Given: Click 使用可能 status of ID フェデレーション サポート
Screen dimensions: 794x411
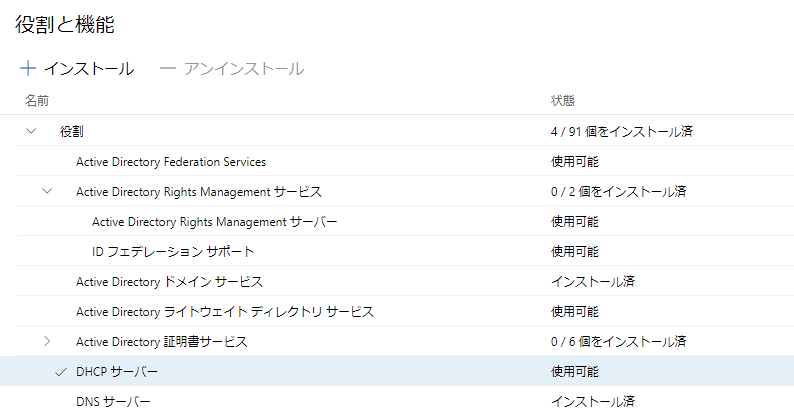Looking at the screenshot, I should [575, 251].
